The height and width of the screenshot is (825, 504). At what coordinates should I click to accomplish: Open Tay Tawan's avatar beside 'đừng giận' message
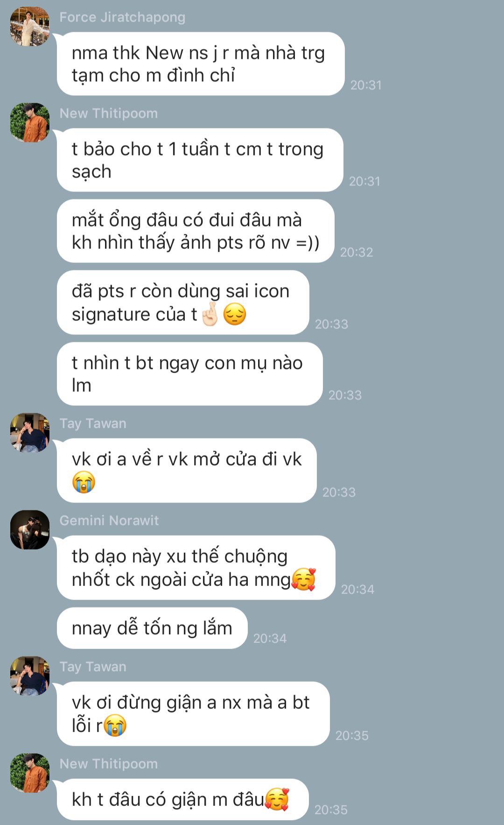30,676
